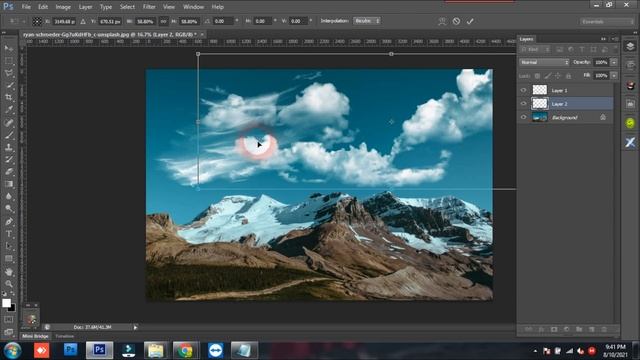
Task: Toggle Quick Mask mode in the toolbox
Action: point(9,320)
